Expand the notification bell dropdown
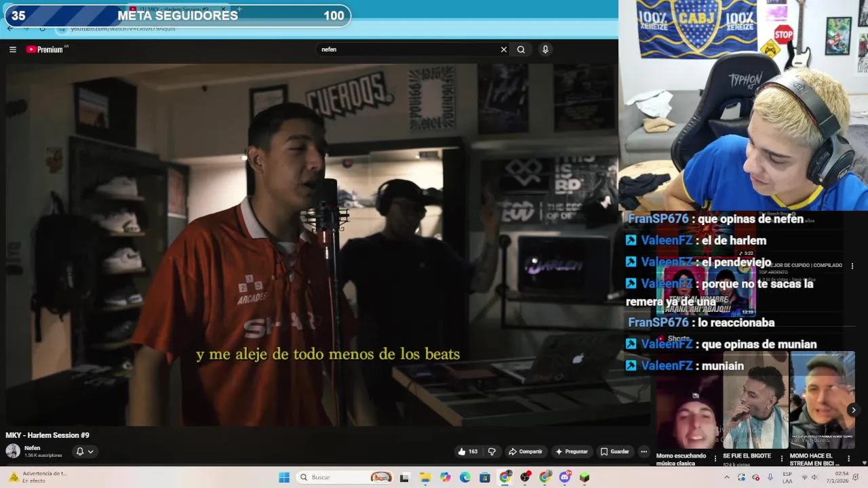Viewport: 868px width, 488px height. tap(85, 451)
